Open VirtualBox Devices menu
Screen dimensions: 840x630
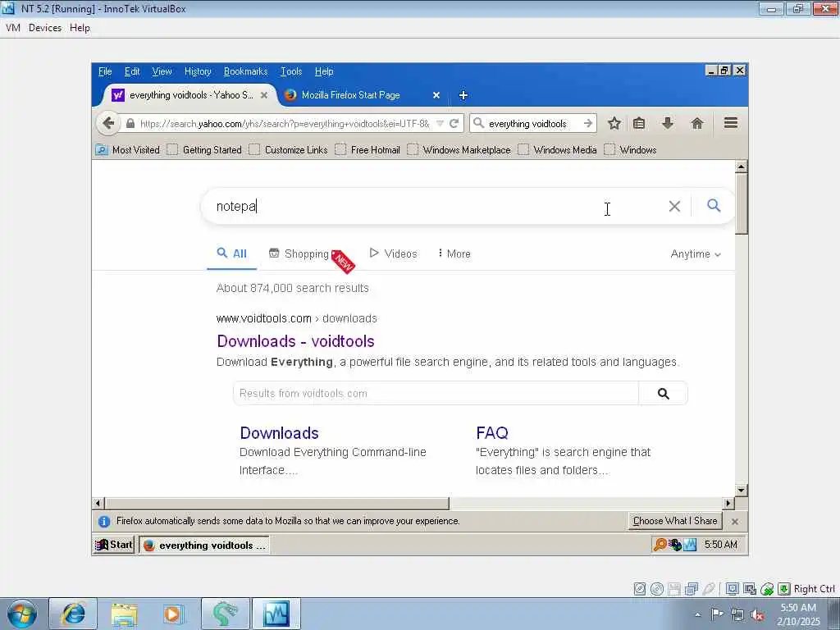pos(45,28)
